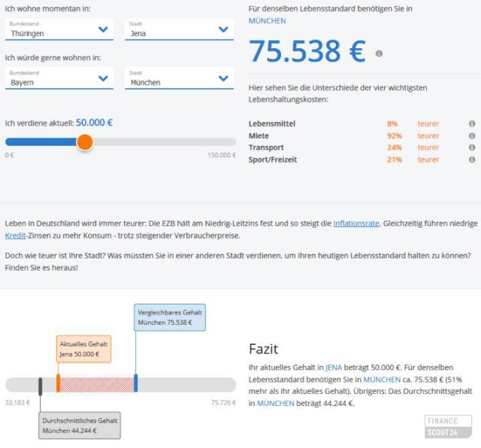The width and height of the screenshot is (481, 448).
Task: Click the orange salary slider handle
Action: pyautogui.click(x=85, y=142)
